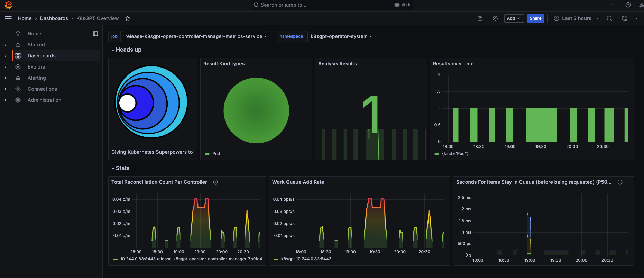Expand the Explore sidebar section
The image size is (644, 278).
pos(6,67)
